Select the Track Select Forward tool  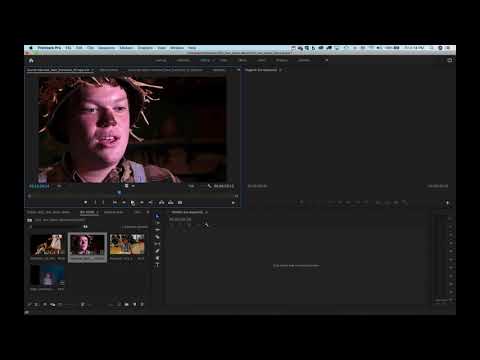click(x=157, y=223)
